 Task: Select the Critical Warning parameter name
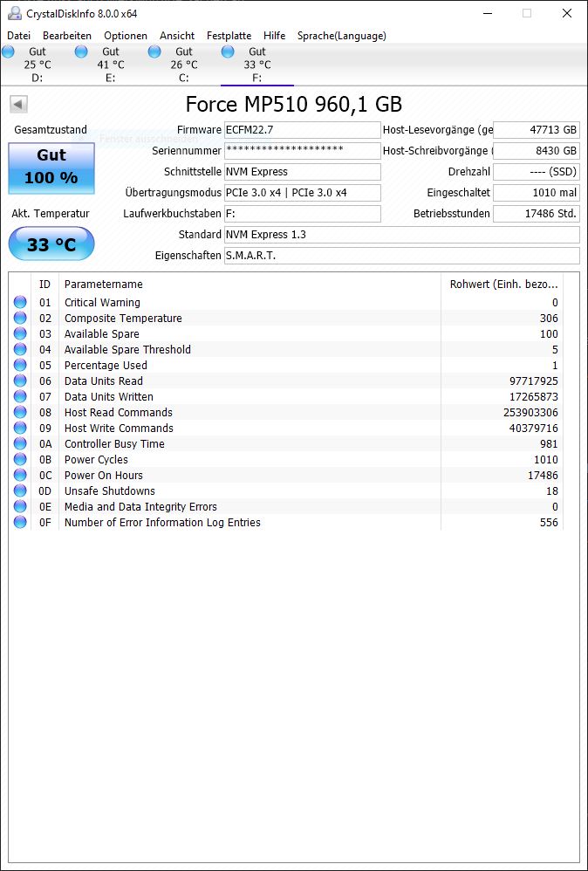click(x=102, y=303)
